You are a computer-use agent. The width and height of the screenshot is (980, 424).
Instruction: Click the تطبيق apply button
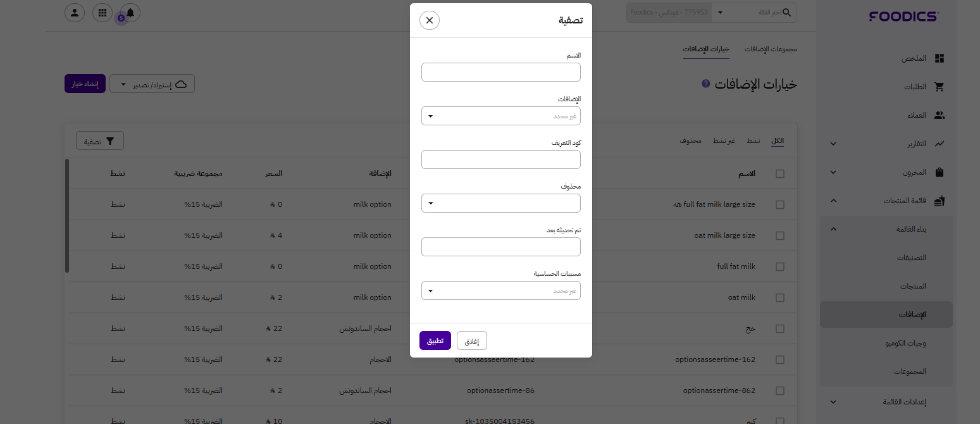[435, 340]
